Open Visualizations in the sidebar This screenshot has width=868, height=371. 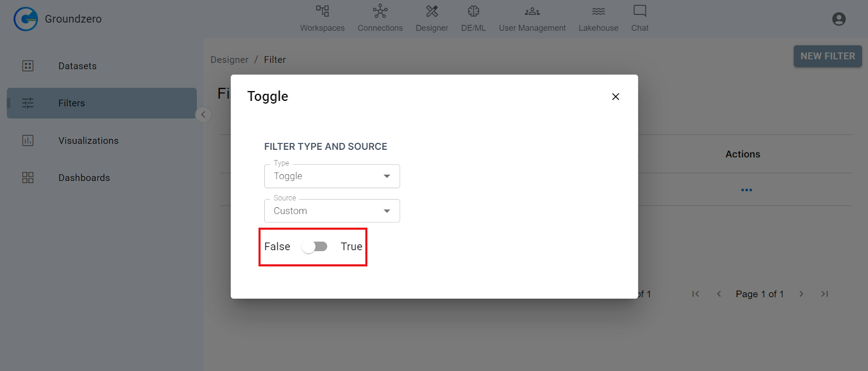point(88,140)
